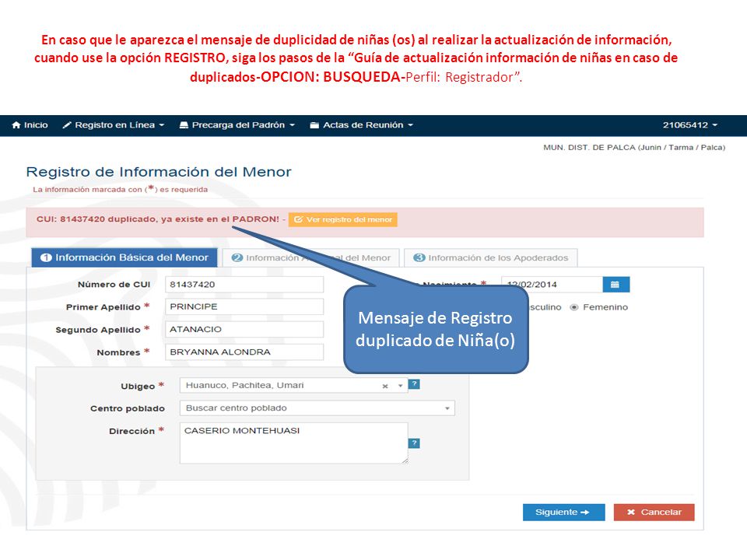Click the Primer Apellido field
This screenshot has height=560, width=747.
[244, 306]
